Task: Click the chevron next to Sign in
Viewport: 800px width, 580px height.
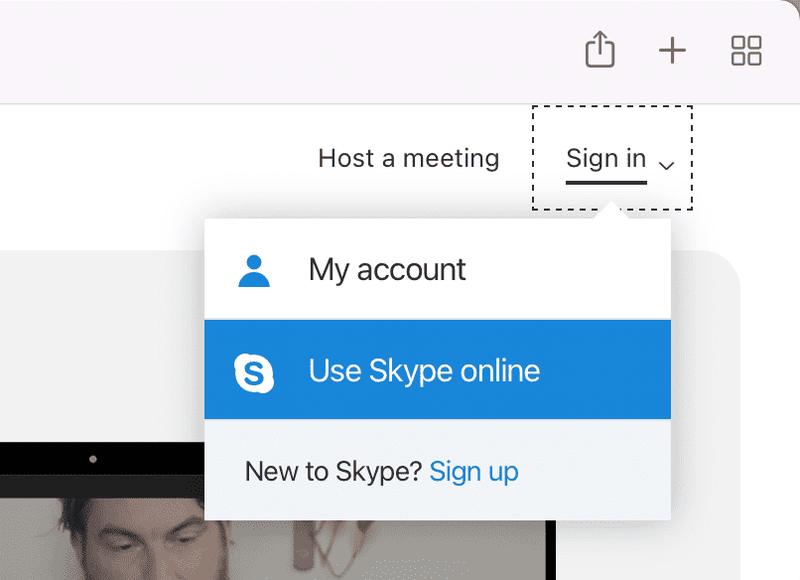Action: tap(666, 165)
